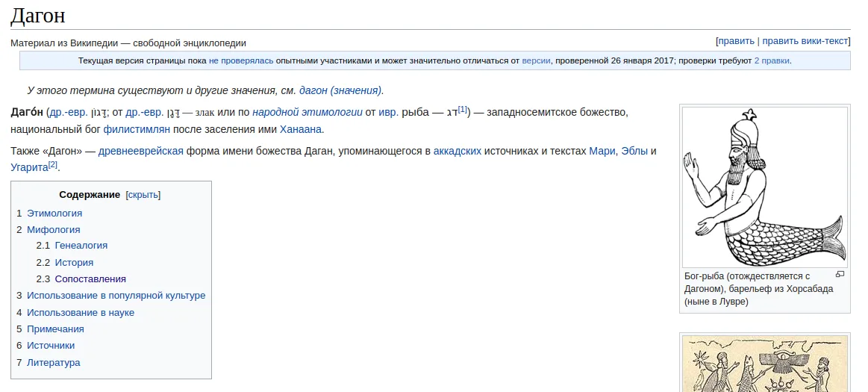Open footnote reference [2]

point(52,164)
